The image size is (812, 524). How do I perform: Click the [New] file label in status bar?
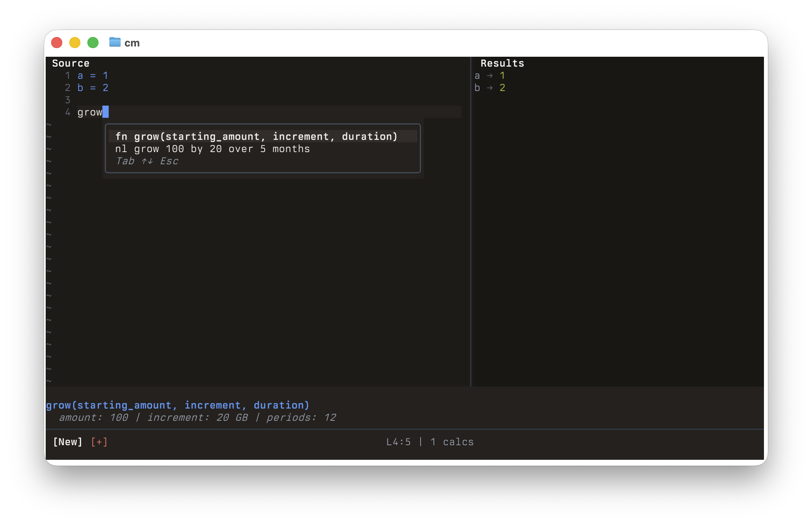pos(68,442)
